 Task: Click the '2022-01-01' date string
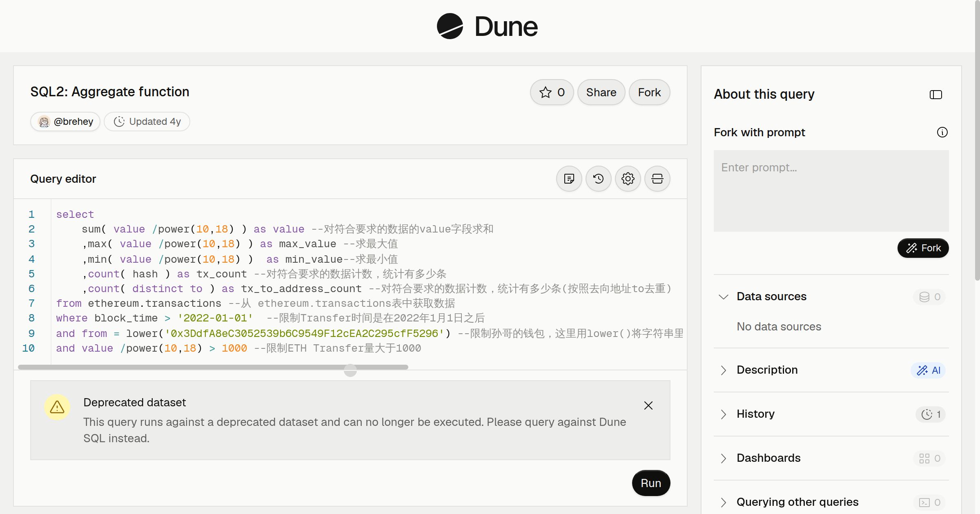[215, 318]
